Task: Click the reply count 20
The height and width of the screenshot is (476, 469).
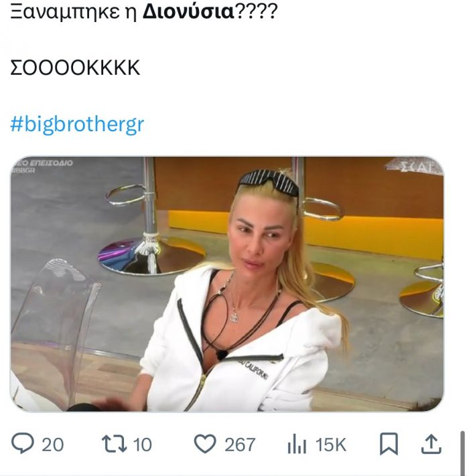Action: (52, 445)
